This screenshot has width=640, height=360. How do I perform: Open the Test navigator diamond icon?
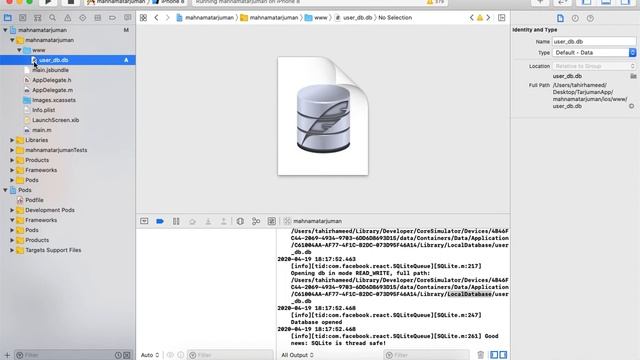82,18
